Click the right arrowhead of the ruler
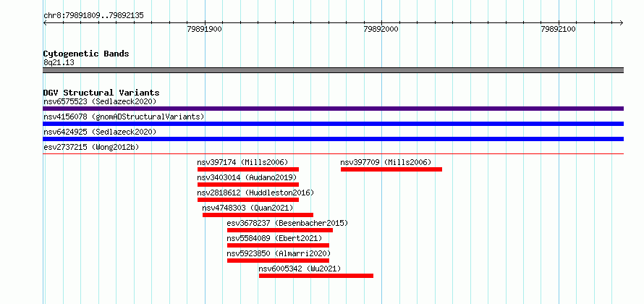The image size is (644, 304). 622,22
